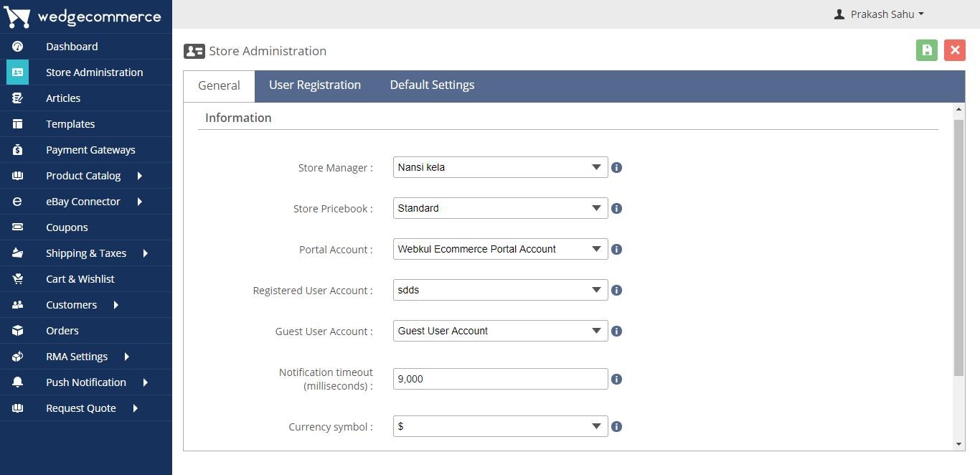
Task: Open the Articles page link
Action: point(63,98)
